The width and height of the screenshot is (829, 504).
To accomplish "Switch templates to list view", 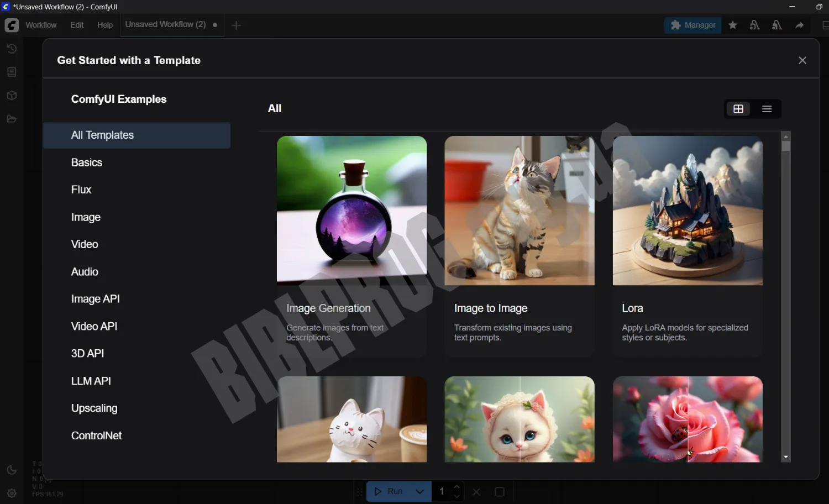I will (767, 109).
